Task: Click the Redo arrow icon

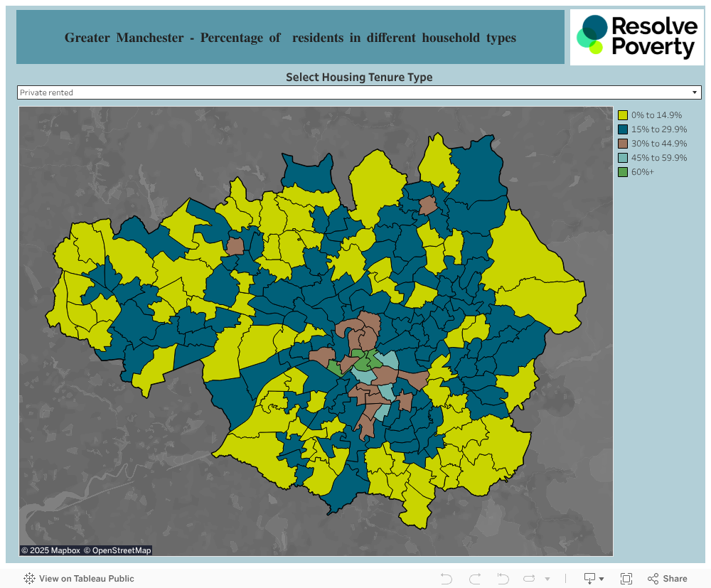Action: pyautogui.click(x=475, y=579)
